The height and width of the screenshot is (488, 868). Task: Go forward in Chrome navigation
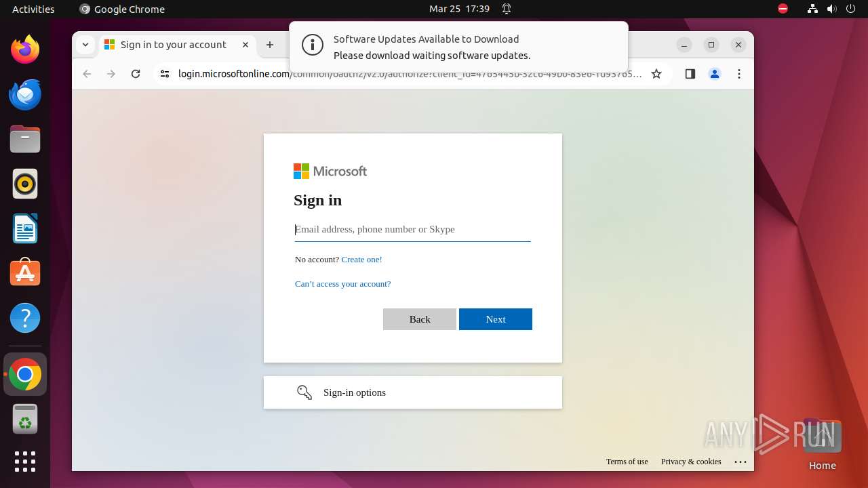tap(111, 74)
